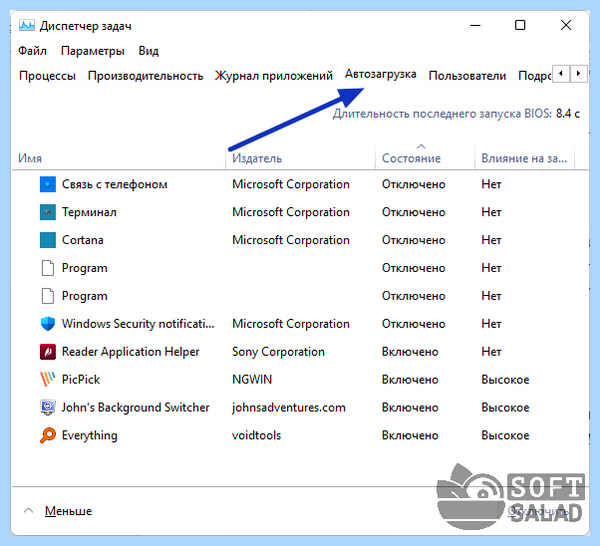Go to the Пользователи tab

coord(467,76)
